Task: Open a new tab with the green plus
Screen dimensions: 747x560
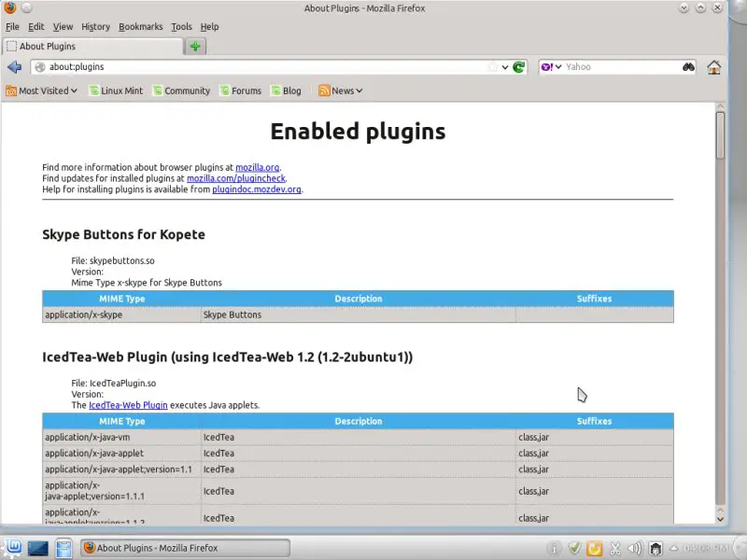Action: pos(195,46)
